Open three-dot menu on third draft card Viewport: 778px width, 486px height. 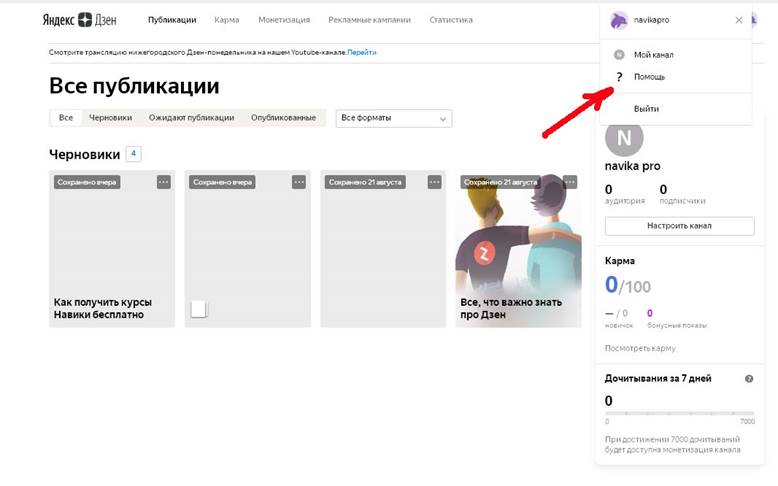point(434,182)
